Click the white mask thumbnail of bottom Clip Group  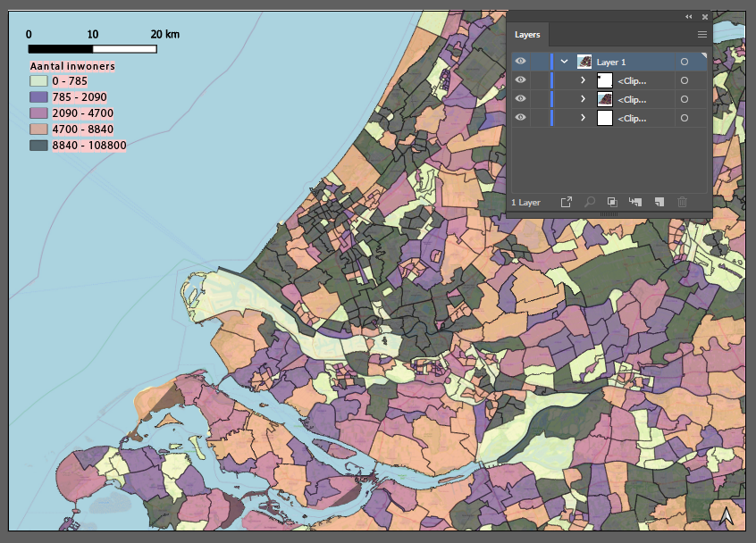coord(606,118)
